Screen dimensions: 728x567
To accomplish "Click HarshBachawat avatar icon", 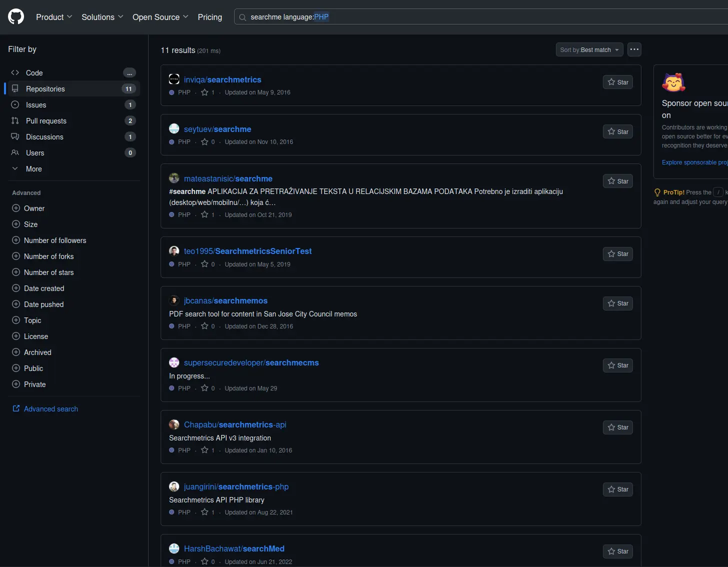I will pos(174,548).
